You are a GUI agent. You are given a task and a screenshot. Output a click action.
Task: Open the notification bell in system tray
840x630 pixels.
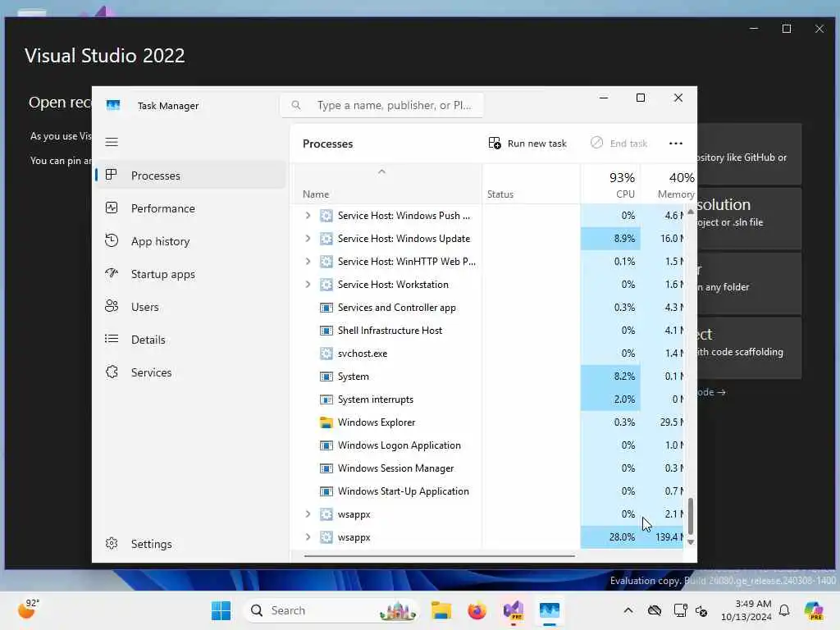(x=784, y=610)
